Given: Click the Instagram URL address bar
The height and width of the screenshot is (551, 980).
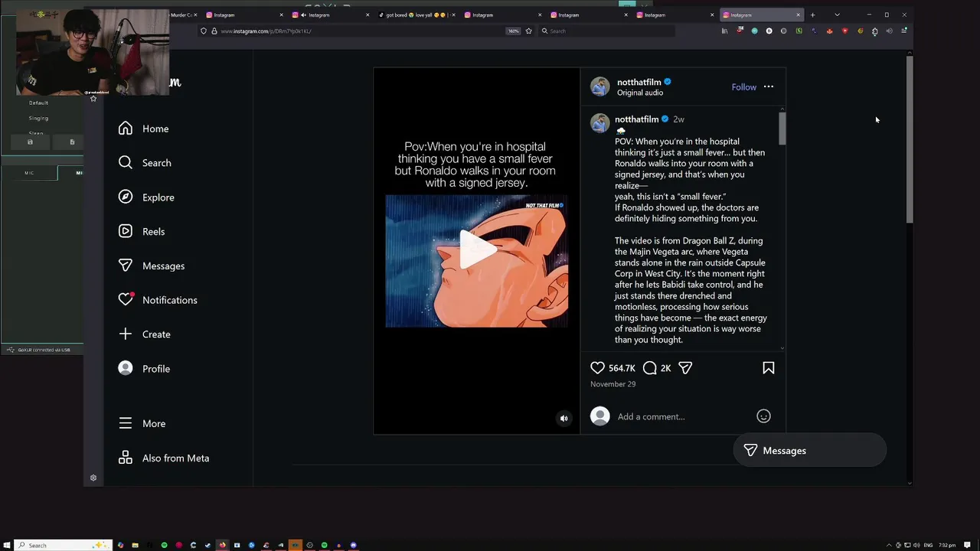Looking at the screenshot, I should [352, 31].
